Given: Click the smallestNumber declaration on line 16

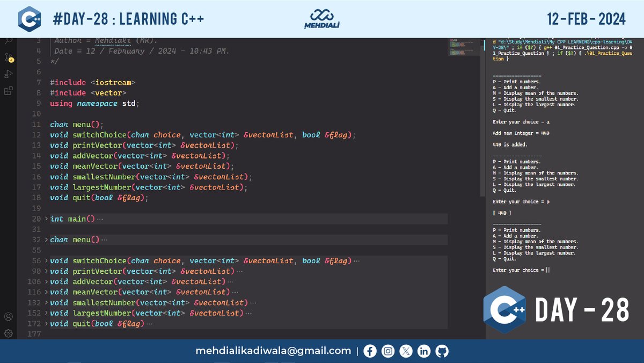Looking at the screenshot, I should pos(151,177).
